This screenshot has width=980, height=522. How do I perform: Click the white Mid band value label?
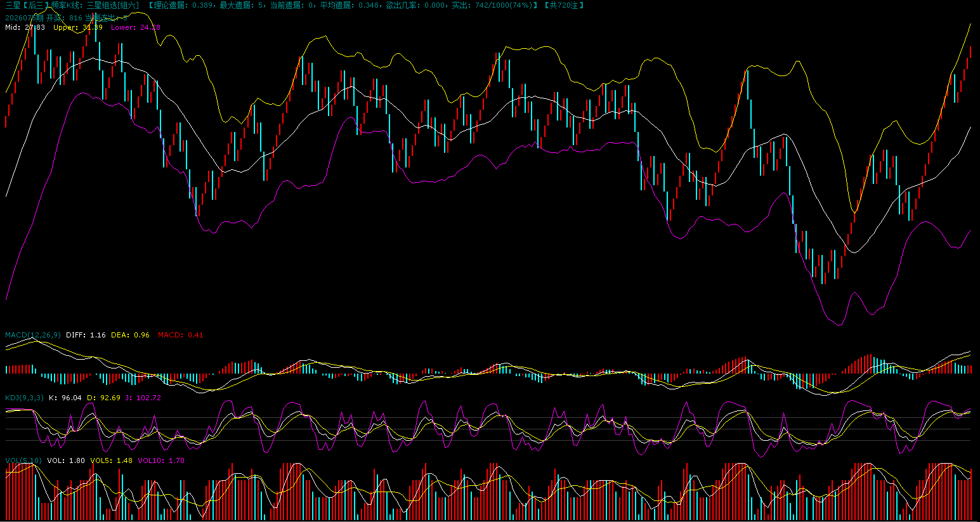point(25,27)
